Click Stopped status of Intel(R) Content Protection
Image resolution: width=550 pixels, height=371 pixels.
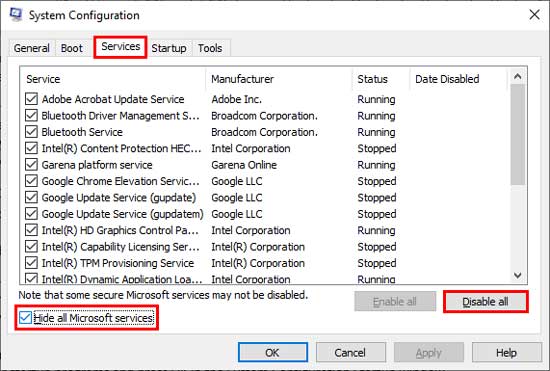tap(377, 148)
